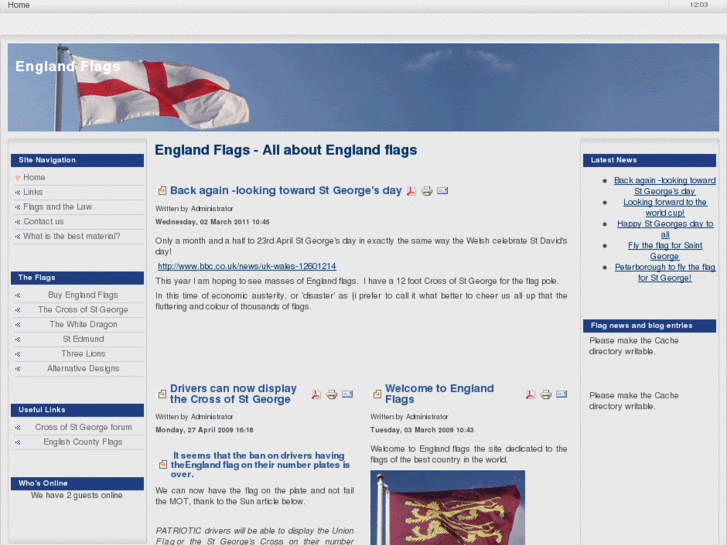Click email icon for Welcome article

point(561,394)
